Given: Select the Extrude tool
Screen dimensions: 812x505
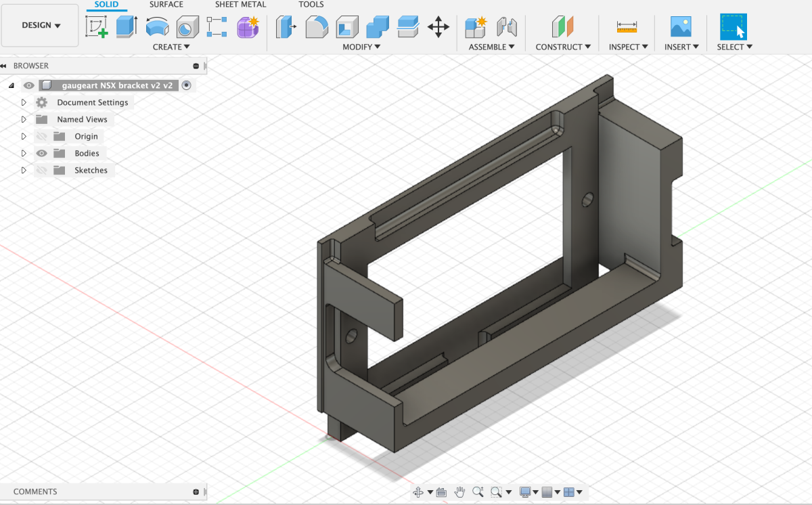Looking at the screenshot, I should click(x=127, y=27).
